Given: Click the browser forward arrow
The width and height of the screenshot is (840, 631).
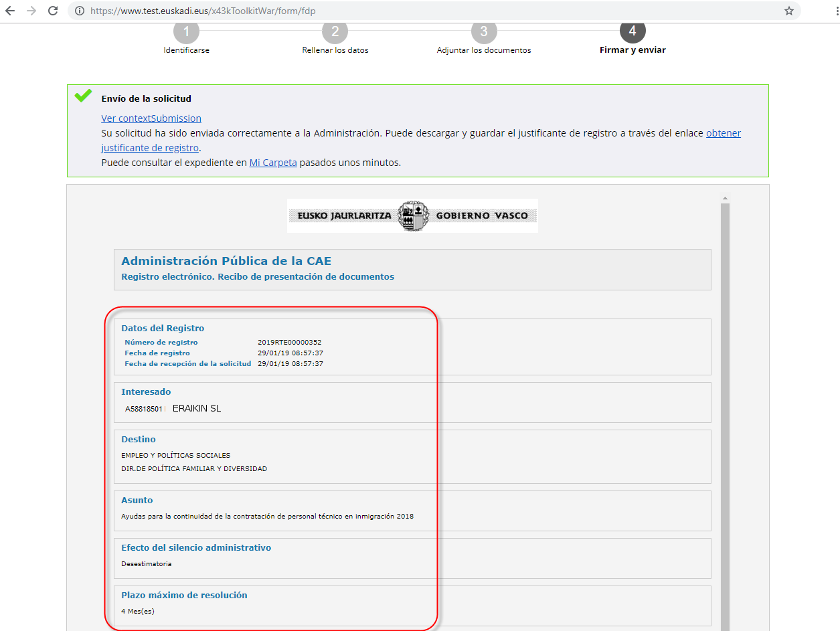Looking at the screenshot, I should 31,11.
